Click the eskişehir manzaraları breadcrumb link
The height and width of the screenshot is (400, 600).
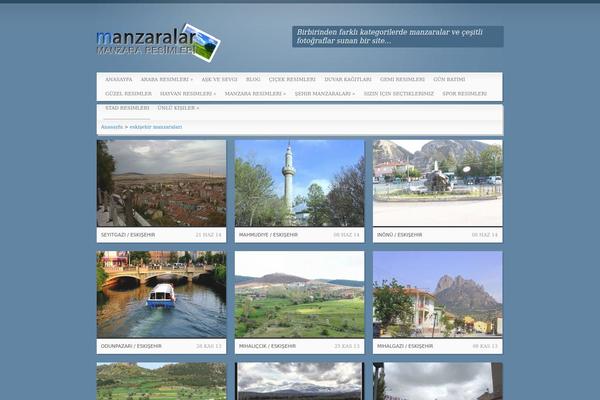(156, 127)
